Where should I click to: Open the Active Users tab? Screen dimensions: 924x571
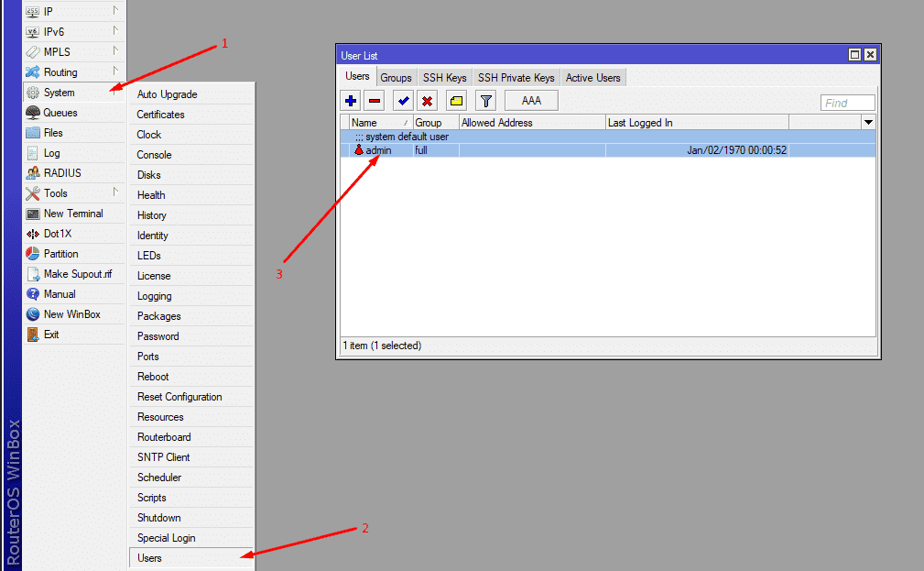coord(592,78)
